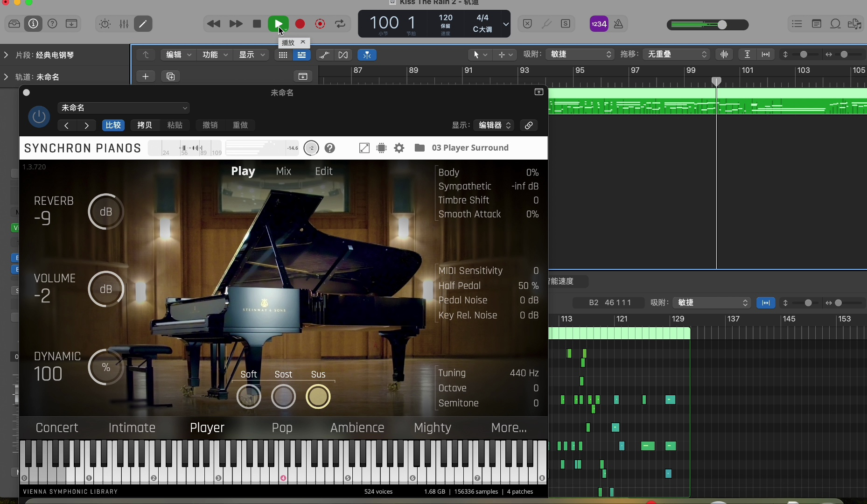
Task: Toggle the metronome click icon
Action: 618,24
